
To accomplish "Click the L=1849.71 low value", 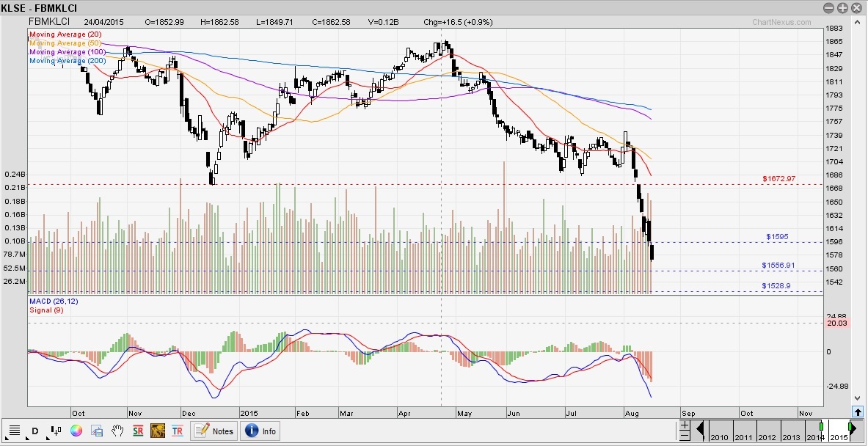I will coord(274,22).
